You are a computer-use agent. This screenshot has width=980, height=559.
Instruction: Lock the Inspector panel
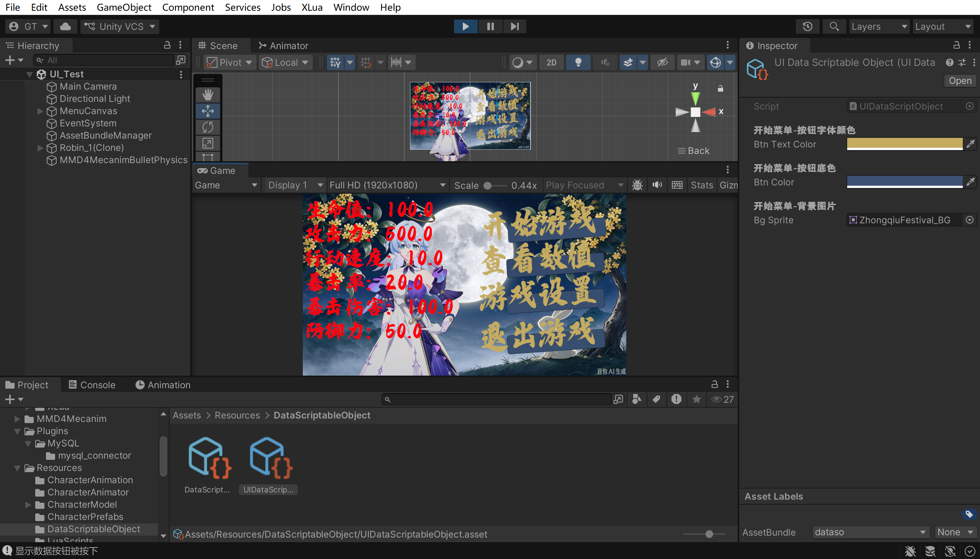click(x=956, y=45)
